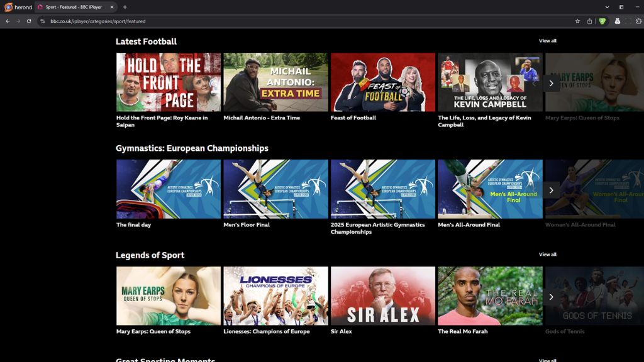Click the browser forward arrow

pyautogui.click(x=18, y=21)
